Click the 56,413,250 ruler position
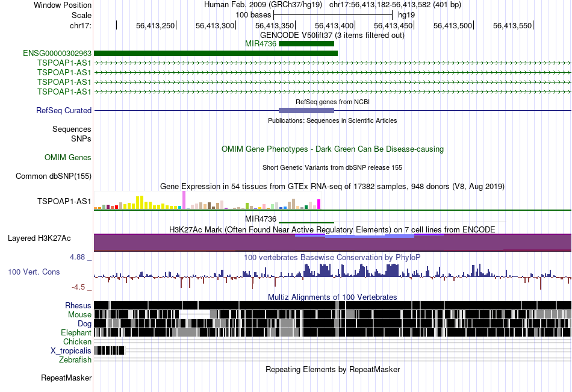 155,25
